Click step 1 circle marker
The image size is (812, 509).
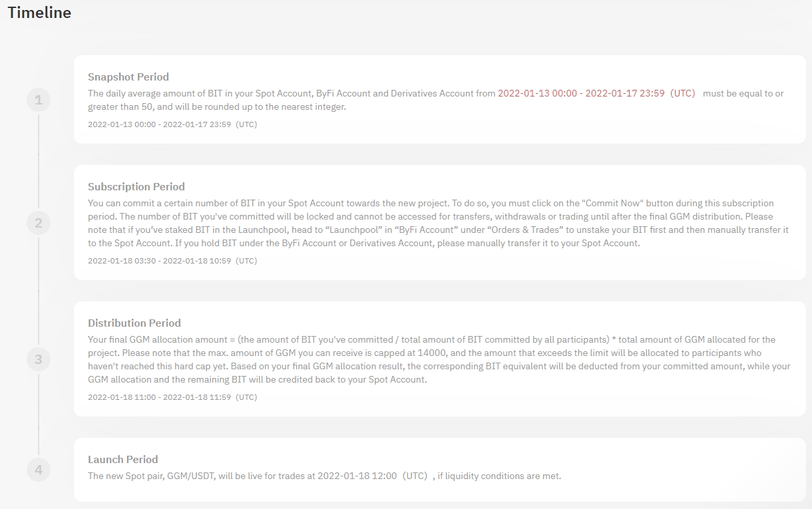pos(39,100)
